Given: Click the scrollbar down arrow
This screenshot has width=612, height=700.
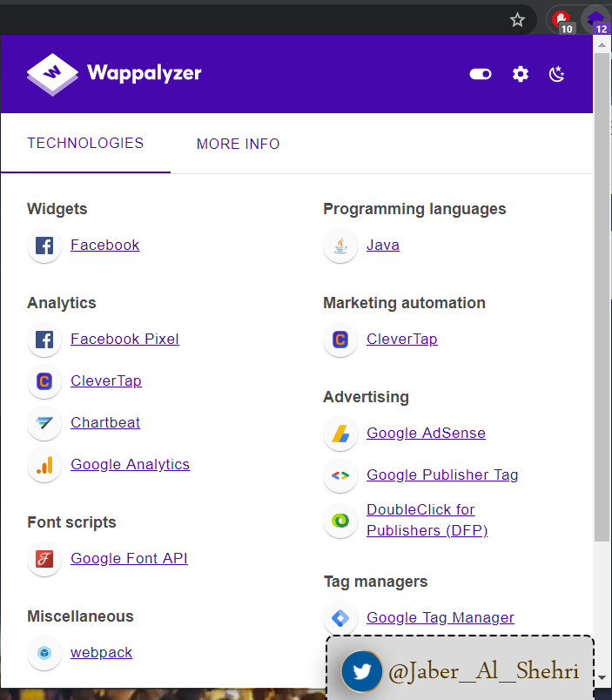Looking at the screenshot, I should (x=602, y=677).
